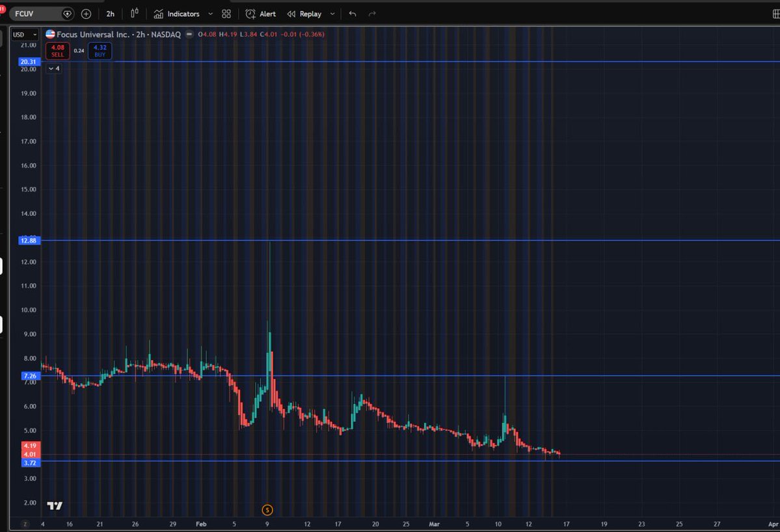Open the USD currency dropdown

24,34
